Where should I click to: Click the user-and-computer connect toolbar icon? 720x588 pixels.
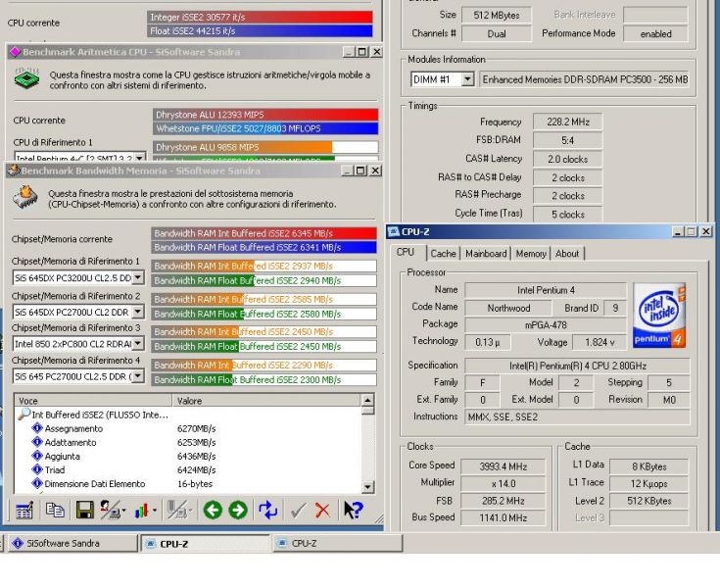(110, 511)
